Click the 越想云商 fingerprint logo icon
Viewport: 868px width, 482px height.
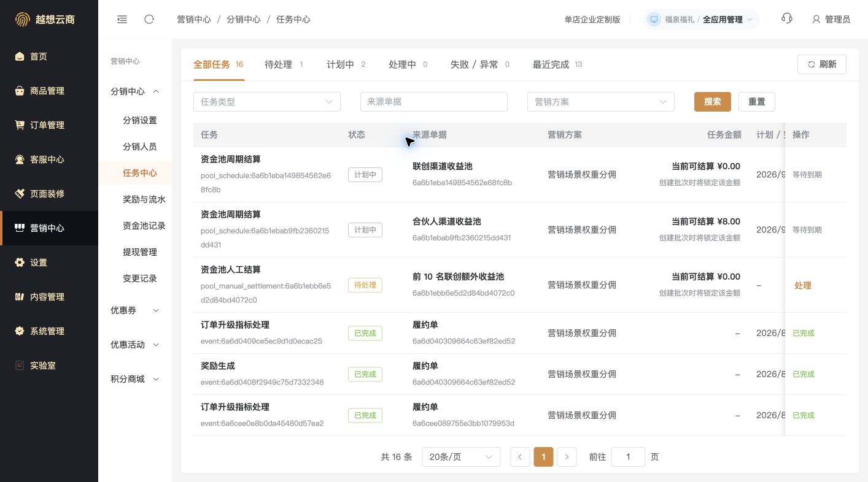pos(22,20)
